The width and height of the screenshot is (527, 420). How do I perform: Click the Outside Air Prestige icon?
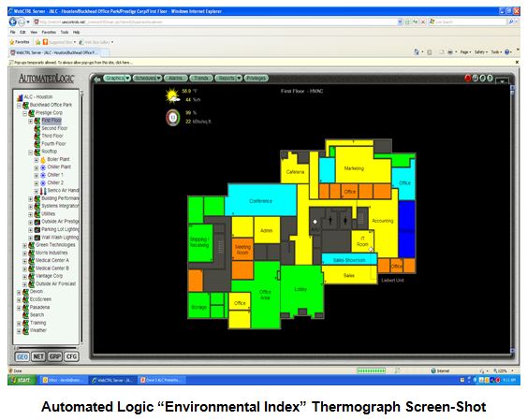pyautogui.click(x=37, y=222)
